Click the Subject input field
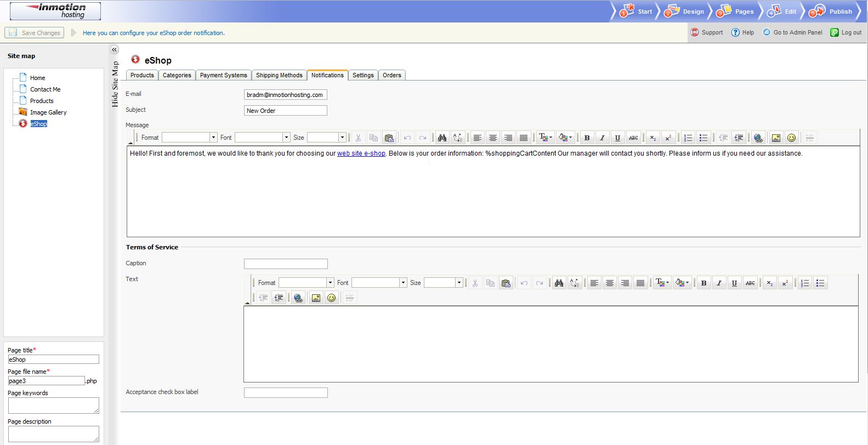Image resolution: width=868 pixels, height=445 pixels. (x=285, y=111)
